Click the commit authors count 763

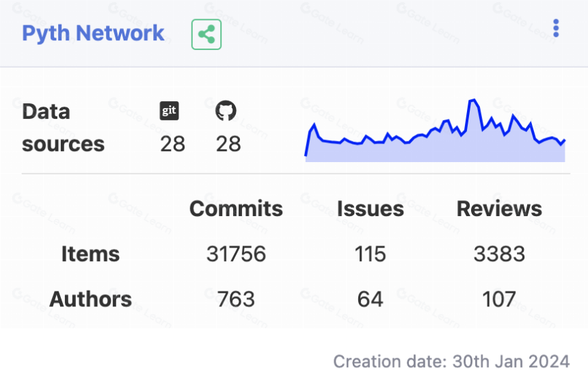point(236,299)
